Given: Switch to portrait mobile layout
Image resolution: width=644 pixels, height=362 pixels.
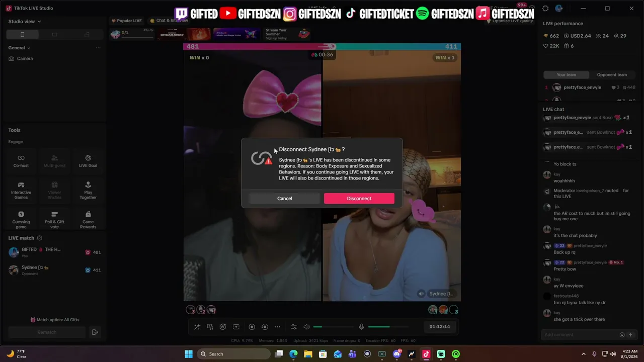Looking at the screenshot, I should click(x=22, y=34).
